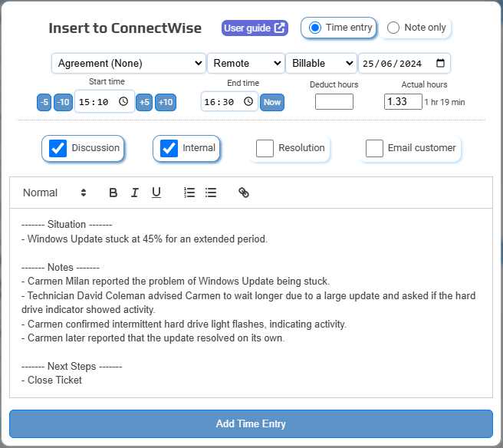Check the Resolution checkbox
503x448 pixels.
(265, 148)
